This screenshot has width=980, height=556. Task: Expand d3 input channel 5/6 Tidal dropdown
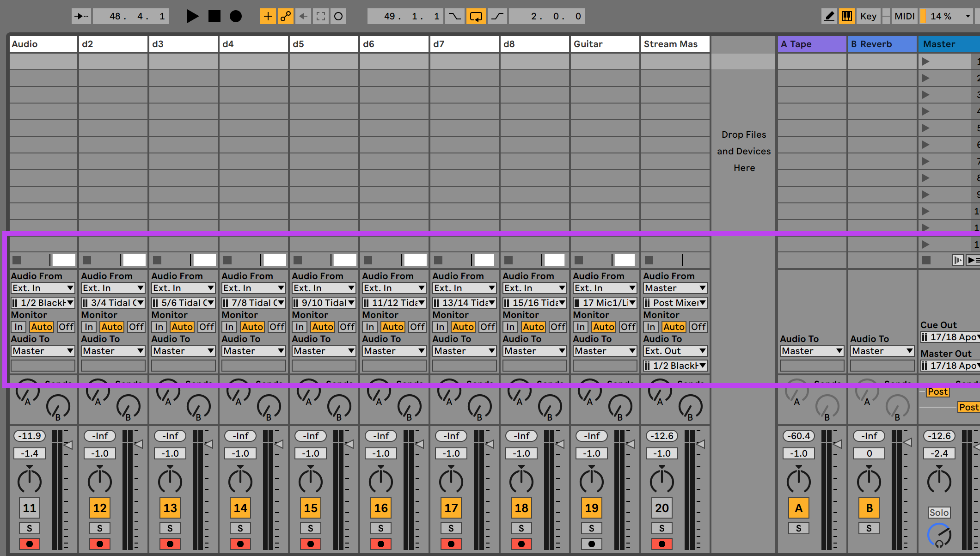(183, 303)
